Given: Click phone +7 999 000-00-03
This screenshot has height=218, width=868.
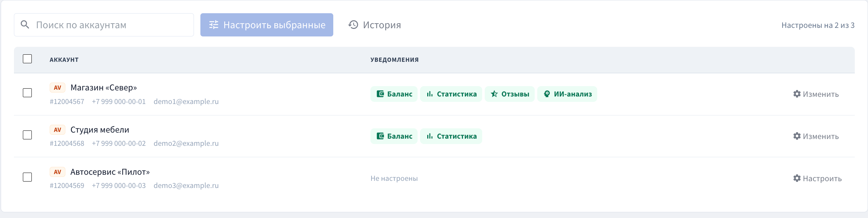Looking at the screenshot, I should 119,185.
